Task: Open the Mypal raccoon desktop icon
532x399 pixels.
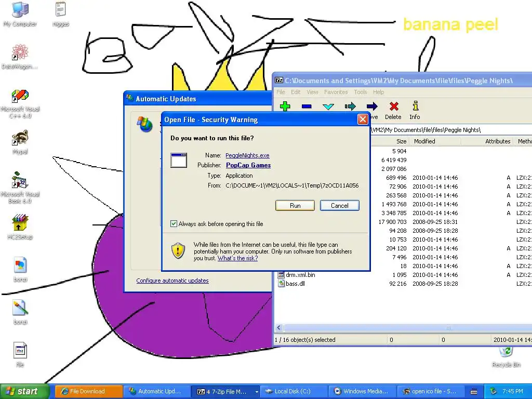Action: tap(20, 138)
